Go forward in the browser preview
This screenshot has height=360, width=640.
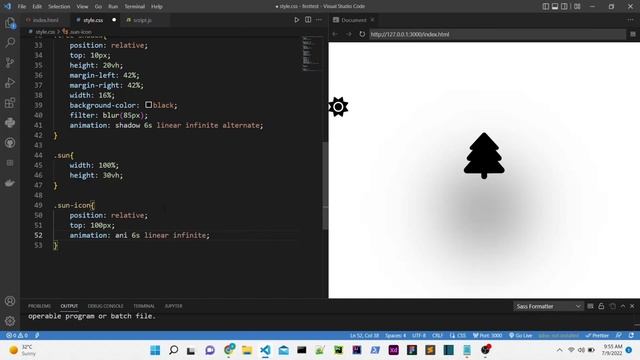point(349,34)
